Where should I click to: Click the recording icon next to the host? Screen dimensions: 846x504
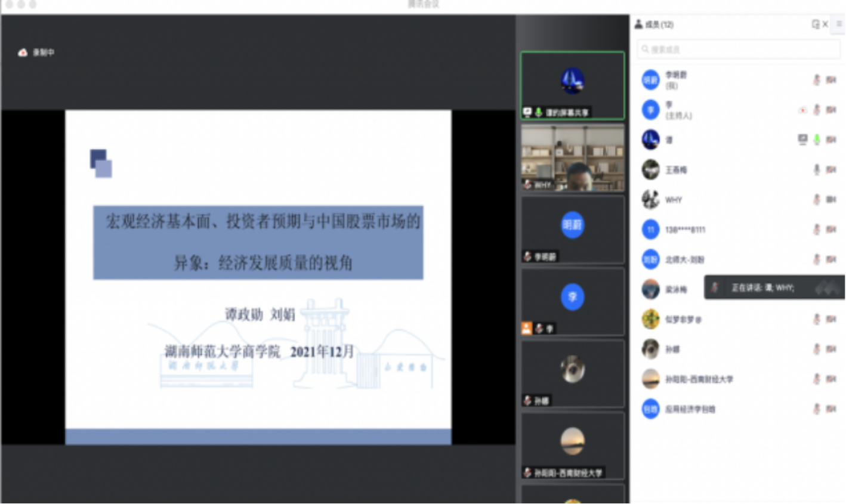click(x=802, y=110)
